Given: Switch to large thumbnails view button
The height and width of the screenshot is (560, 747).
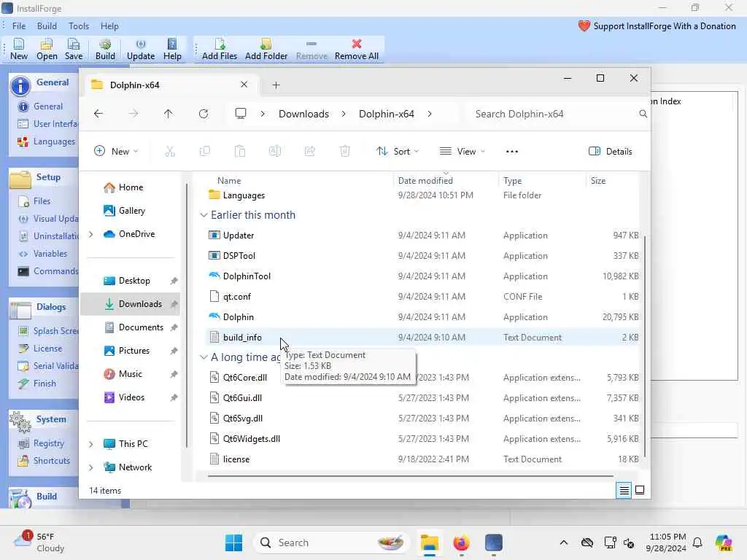Looking at the screenshot, I should pos(640,490).
